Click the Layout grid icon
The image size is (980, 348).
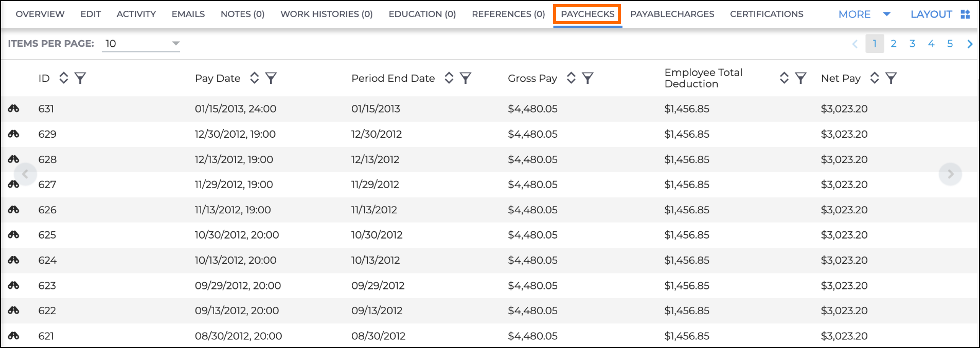966,14
